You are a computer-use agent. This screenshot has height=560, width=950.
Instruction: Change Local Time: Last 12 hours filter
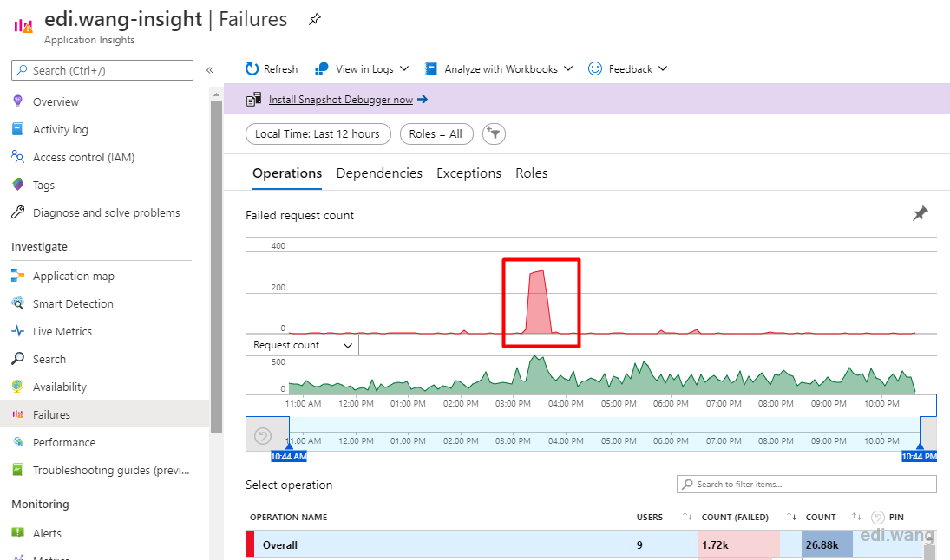pos(318,133)
